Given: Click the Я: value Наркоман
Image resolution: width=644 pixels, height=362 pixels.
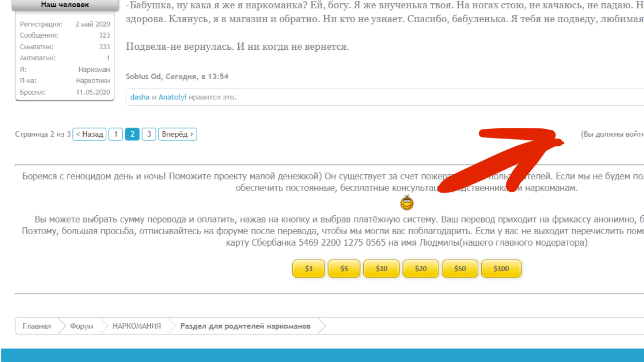Looking at the screenshot, I should click(x=94, y=70).
